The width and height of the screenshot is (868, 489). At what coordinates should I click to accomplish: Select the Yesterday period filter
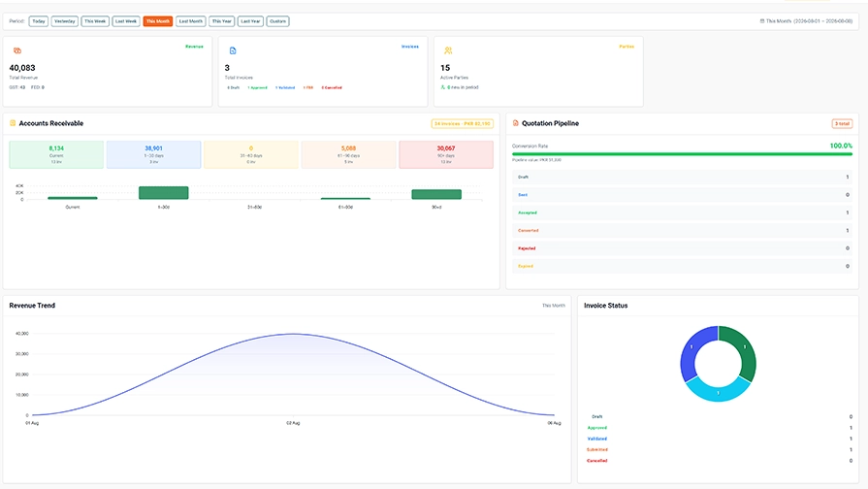65,21
